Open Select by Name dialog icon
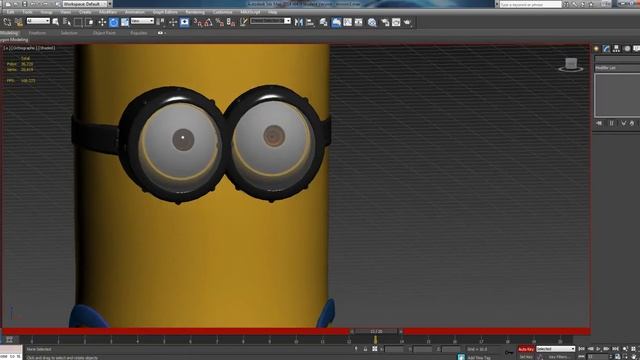640x360 pixels. click(67, 22)
